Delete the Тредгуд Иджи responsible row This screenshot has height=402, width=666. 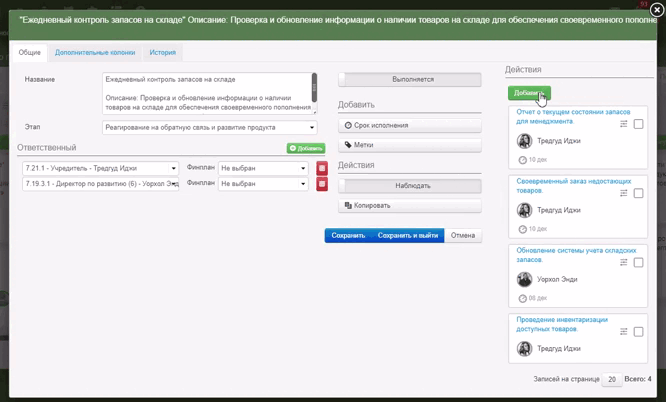322,168
